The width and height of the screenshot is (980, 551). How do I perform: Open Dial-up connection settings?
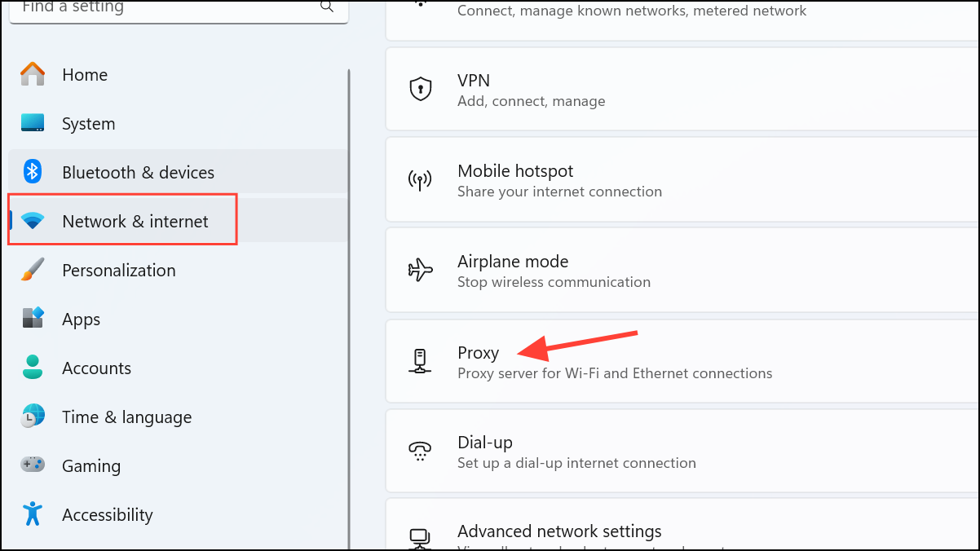pyautogui.click(x=682, y=452)
